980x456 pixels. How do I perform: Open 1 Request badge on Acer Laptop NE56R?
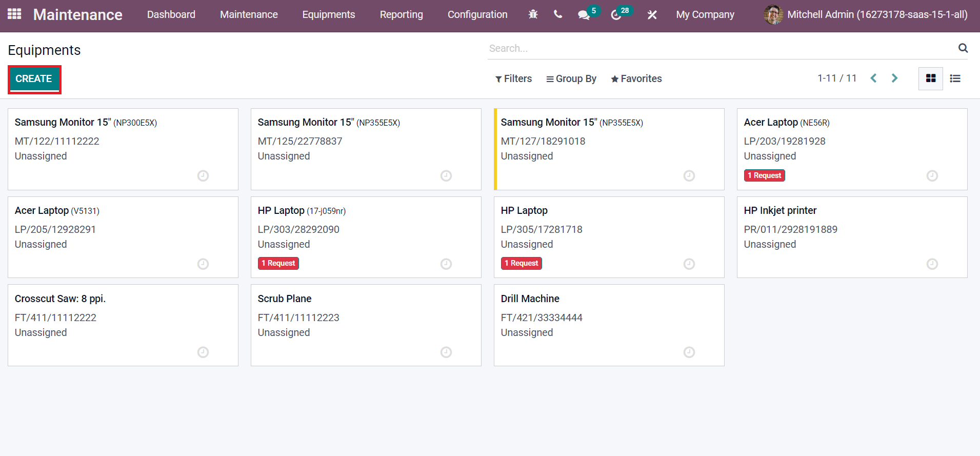764,175
